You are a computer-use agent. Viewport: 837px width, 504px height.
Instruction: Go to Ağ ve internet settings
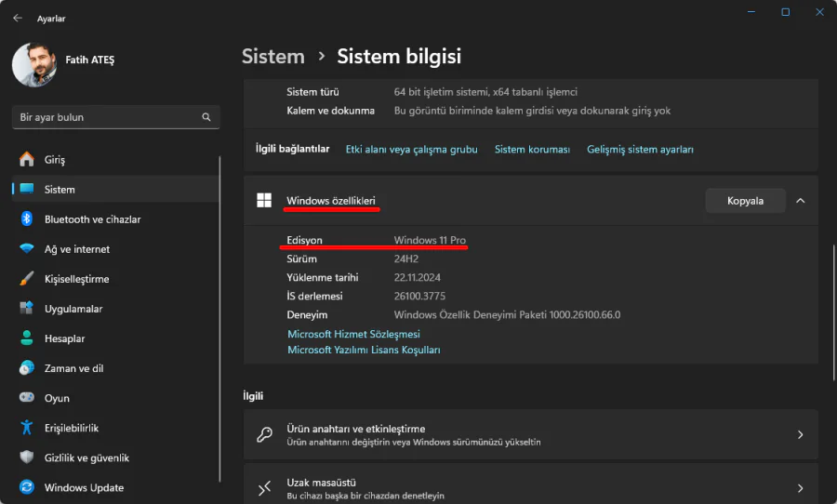(x=114, y=249)
